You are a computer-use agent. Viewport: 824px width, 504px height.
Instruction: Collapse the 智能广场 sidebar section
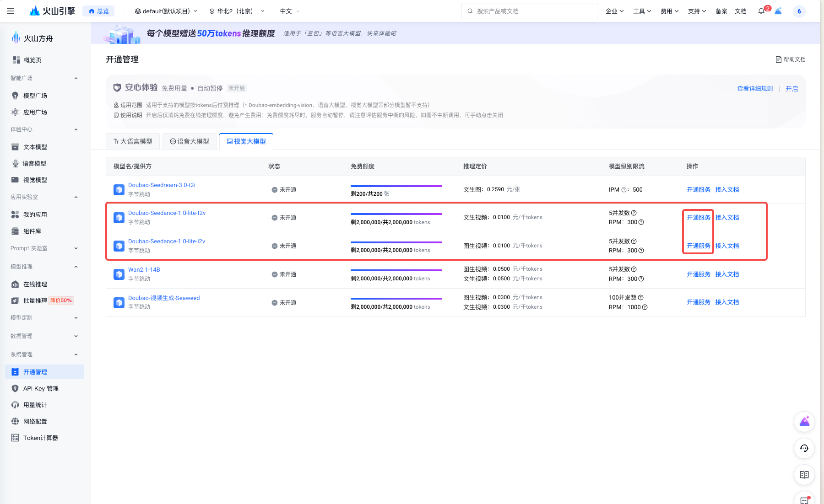[x=76, y=78]
